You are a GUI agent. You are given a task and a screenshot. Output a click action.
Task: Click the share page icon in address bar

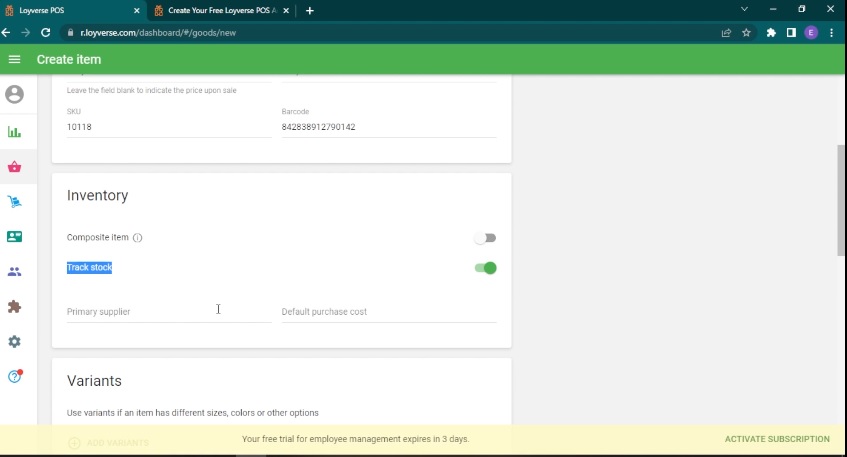point(727,33)
